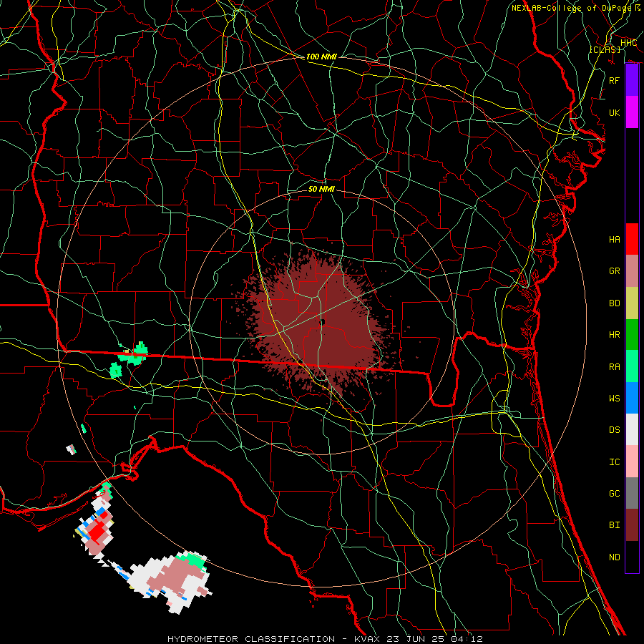Click the 'BD' legend label
Screen dimensions: 644x644
click(614, 303)
